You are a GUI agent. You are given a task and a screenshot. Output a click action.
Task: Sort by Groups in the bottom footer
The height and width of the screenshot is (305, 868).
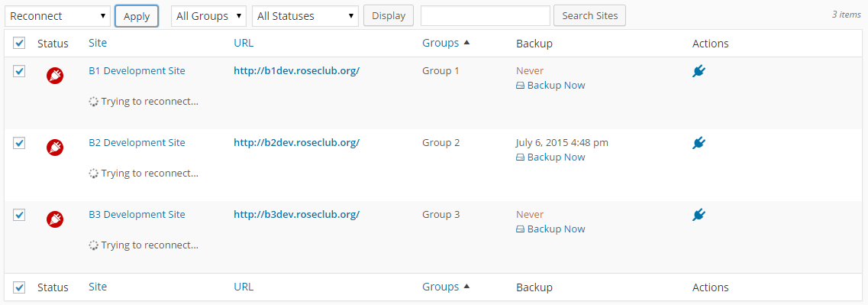[x=440, y=287]
